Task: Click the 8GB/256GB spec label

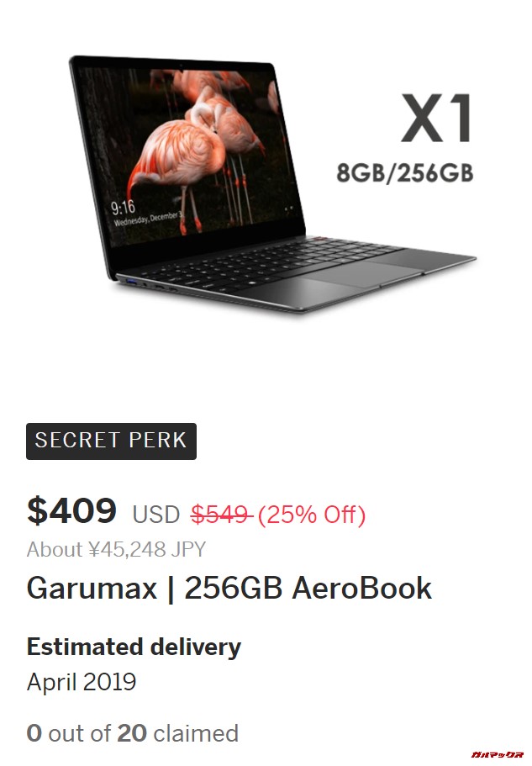Action: tap(404, 173)
